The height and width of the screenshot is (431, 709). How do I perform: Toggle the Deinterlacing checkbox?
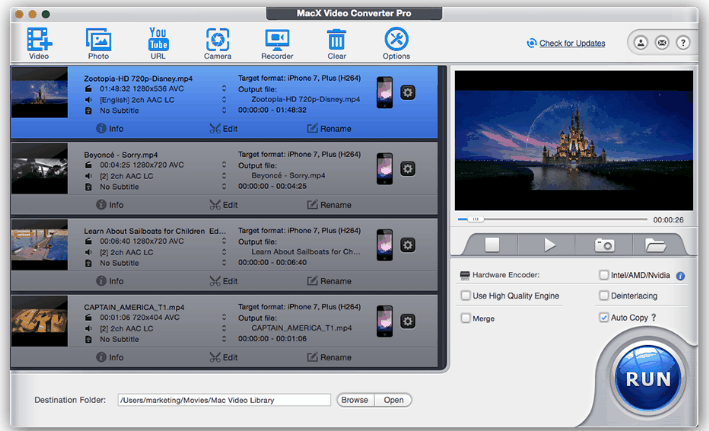tap(604, 296)
